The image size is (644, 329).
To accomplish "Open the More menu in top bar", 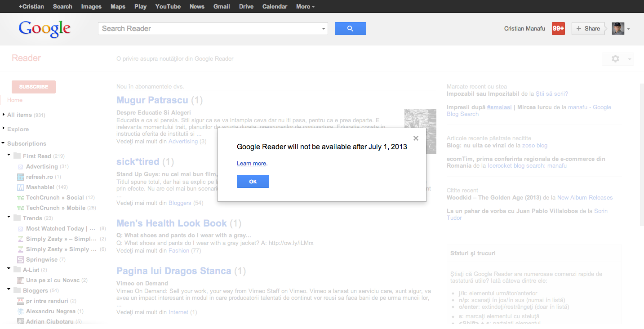I will coord(305,6).
